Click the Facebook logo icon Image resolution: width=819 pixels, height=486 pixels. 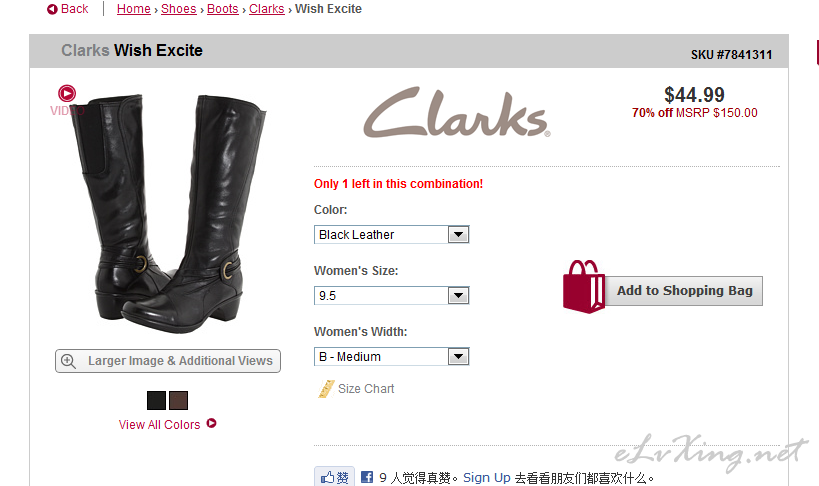coord(367,477)
